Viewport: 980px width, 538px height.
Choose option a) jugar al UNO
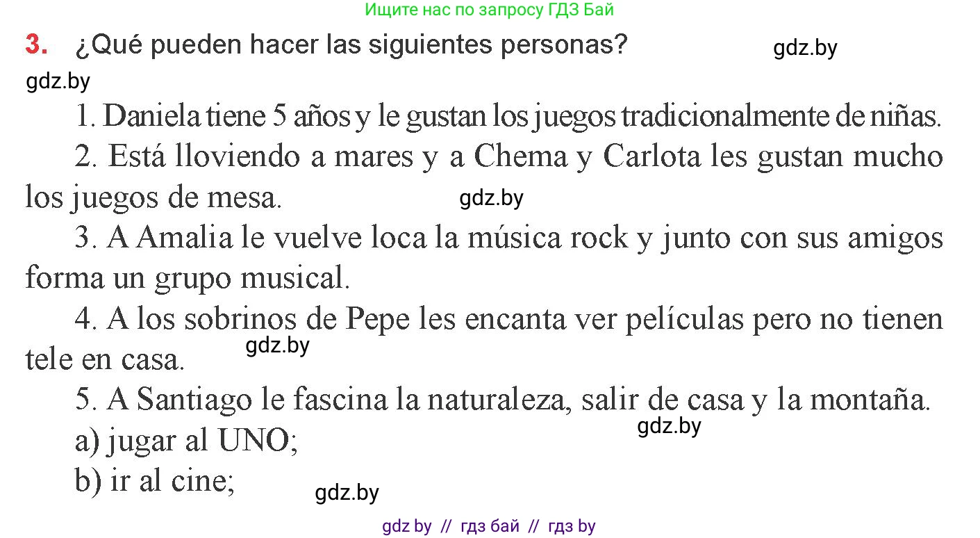(x=187, y=442)
